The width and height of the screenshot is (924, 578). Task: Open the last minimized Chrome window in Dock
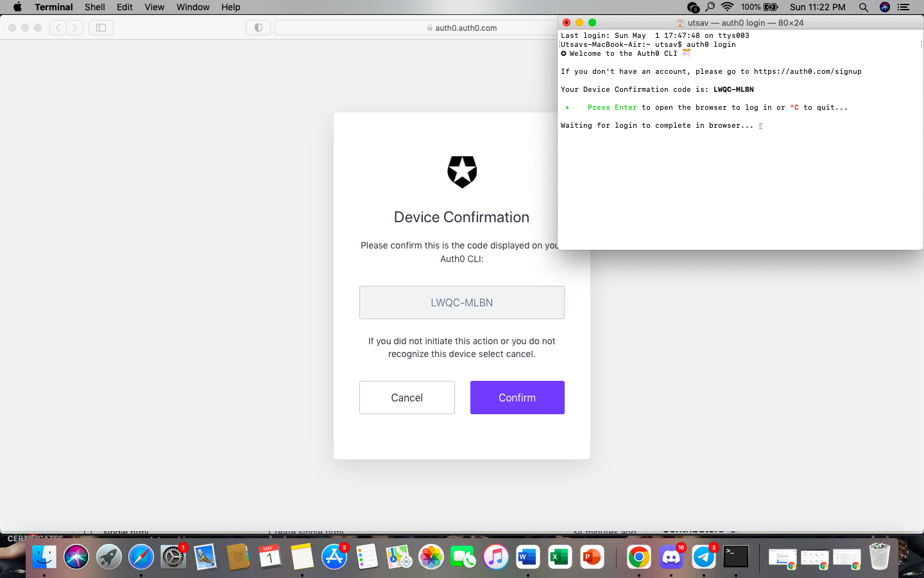[x=847, y=559]
